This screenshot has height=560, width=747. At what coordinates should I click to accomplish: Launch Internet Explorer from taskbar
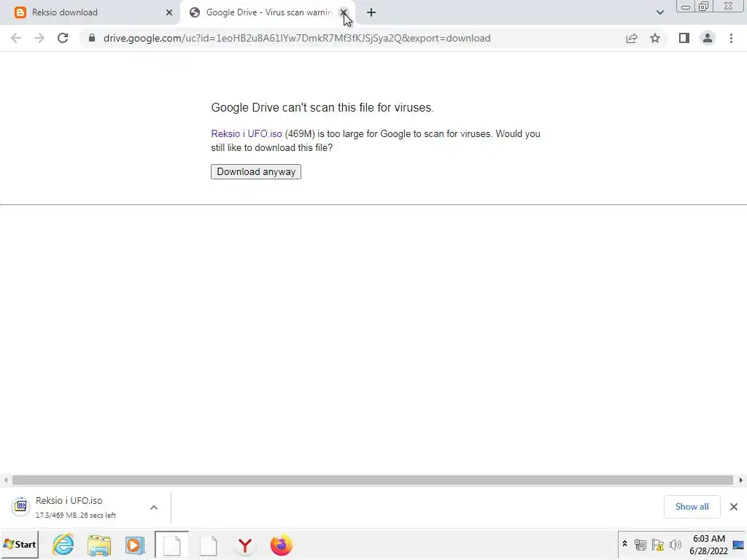pos(63,545)
